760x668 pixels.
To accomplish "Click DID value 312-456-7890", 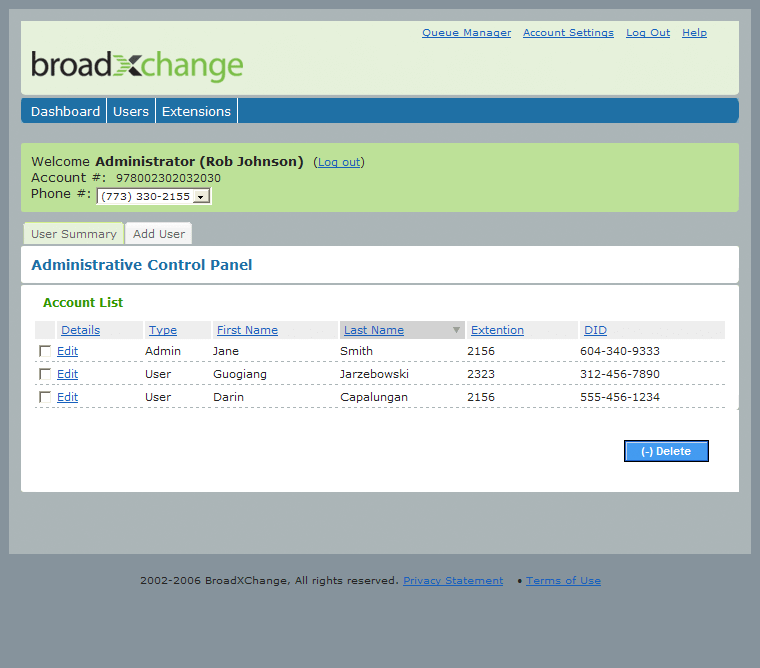I will tap(619, 374).
